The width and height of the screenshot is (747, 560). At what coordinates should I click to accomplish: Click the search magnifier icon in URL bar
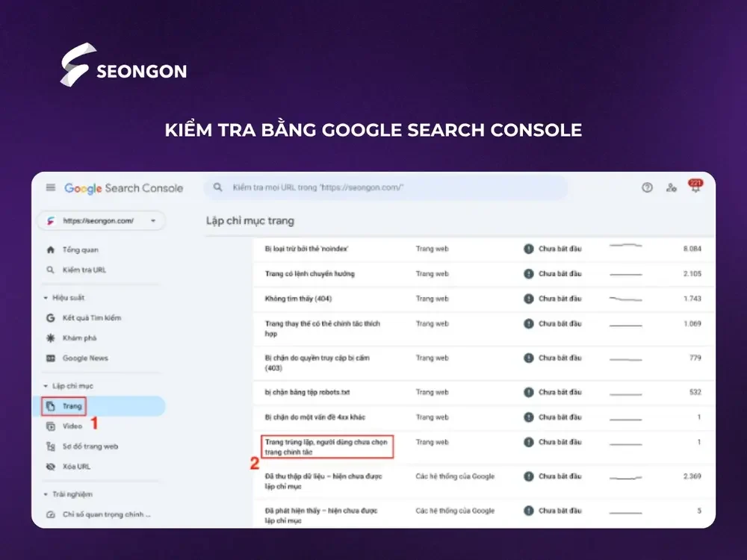pyautogui.click(x=217, y=187)
